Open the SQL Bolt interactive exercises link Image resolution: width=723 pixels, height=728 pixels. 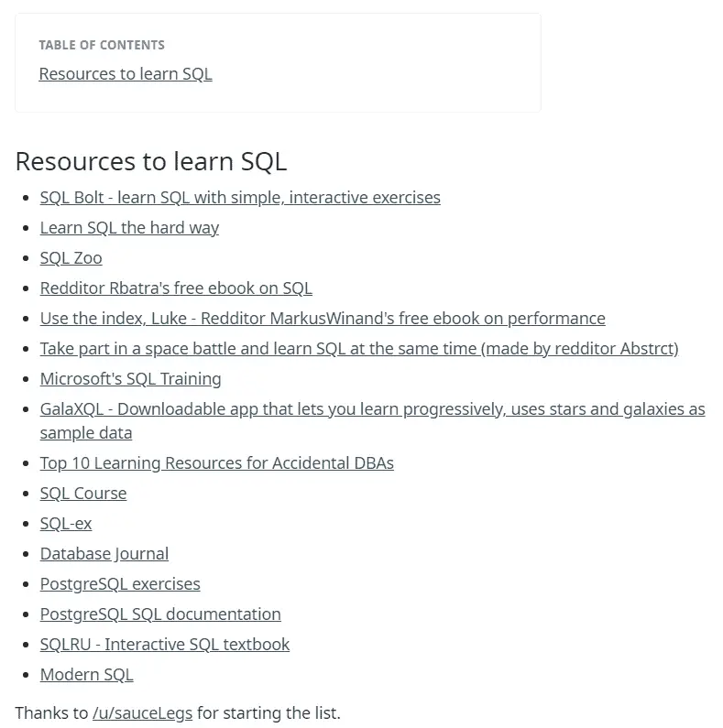240,197
